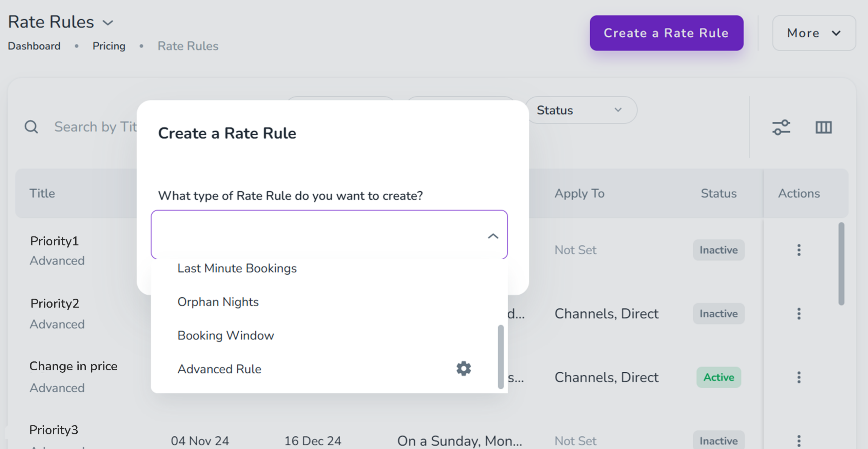Click Create a Rate Rule button
868x449 pixels.
coord(666,33)
